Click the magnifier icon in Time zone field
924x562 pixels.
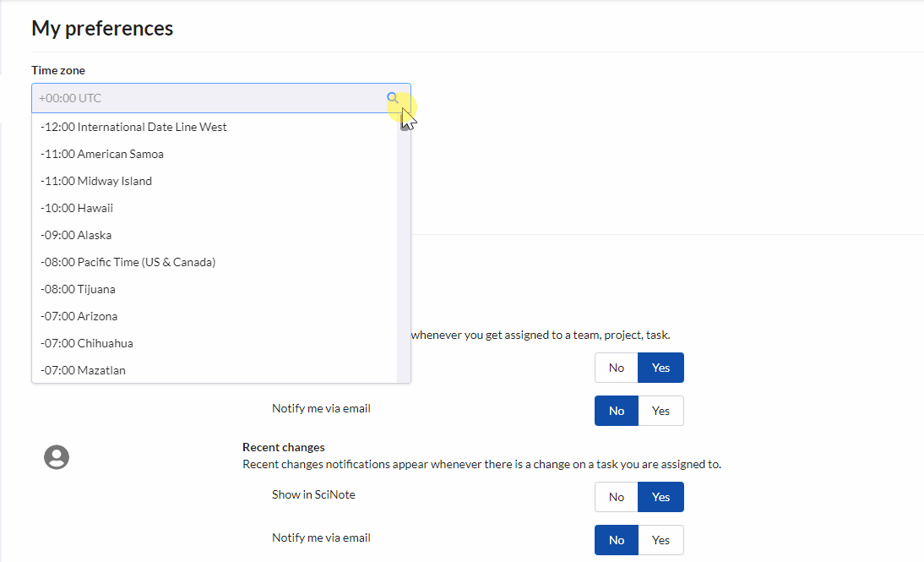pyautogui.click(x=393, y=98)
